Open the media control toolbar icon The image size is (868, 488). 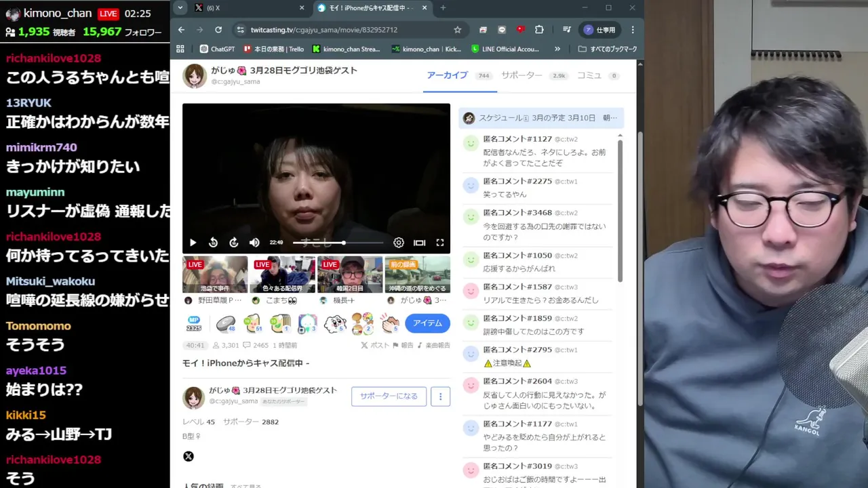coord(566,30)
